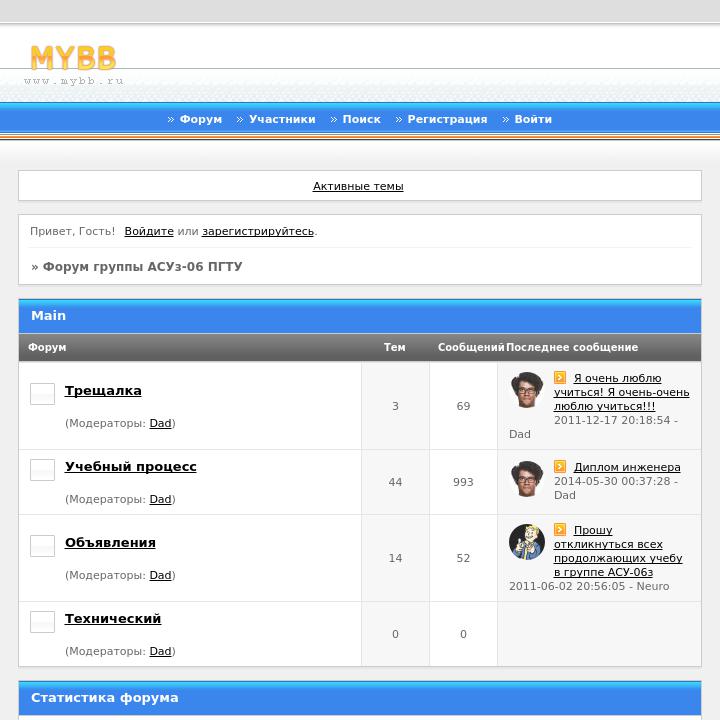The width and height of the screenshot is (720, 720).
Task: Open Форум группы АСУз-06 ПГТУ breadcrumb
Action: click(x=142, y=266)
